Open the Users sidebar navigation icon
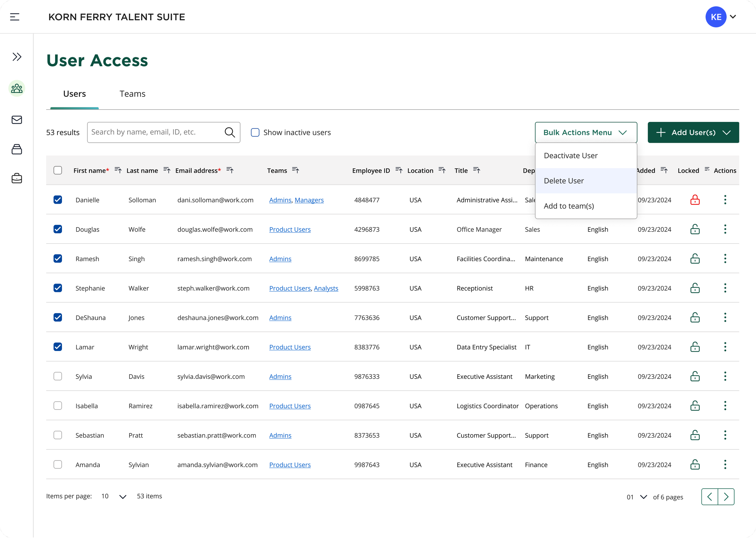This screenshot has width=756, height=538. [x=17, y=88]
